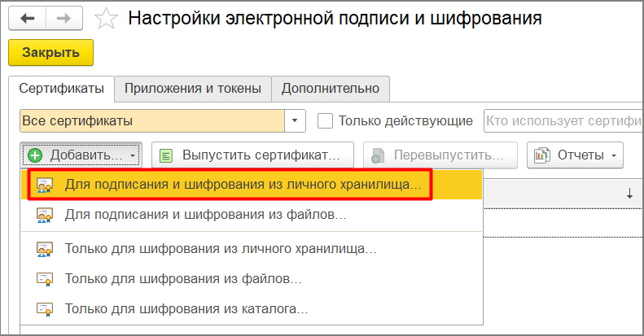The width and height of the screenshot is (644, 336).
Task: Click certificate icon beside encryption-only from files
Action: click(44, 279)
